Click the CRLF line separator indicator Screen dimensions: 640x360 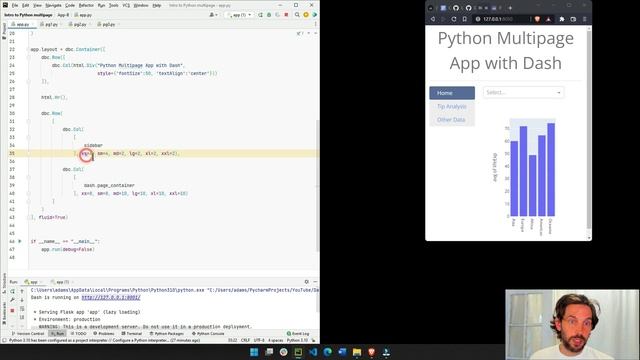click(x=245, y=340)
